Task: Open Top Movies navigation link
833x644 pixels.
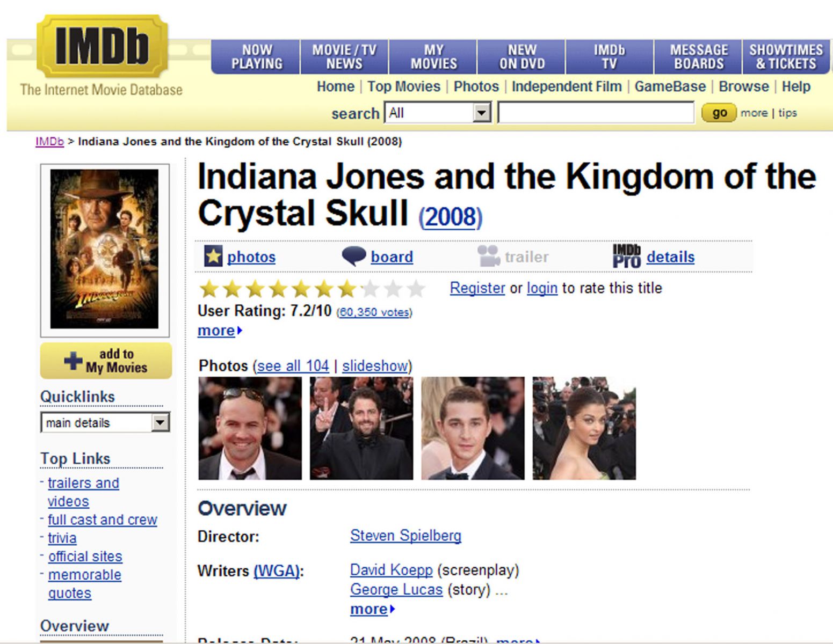Action: coord(404,86)
